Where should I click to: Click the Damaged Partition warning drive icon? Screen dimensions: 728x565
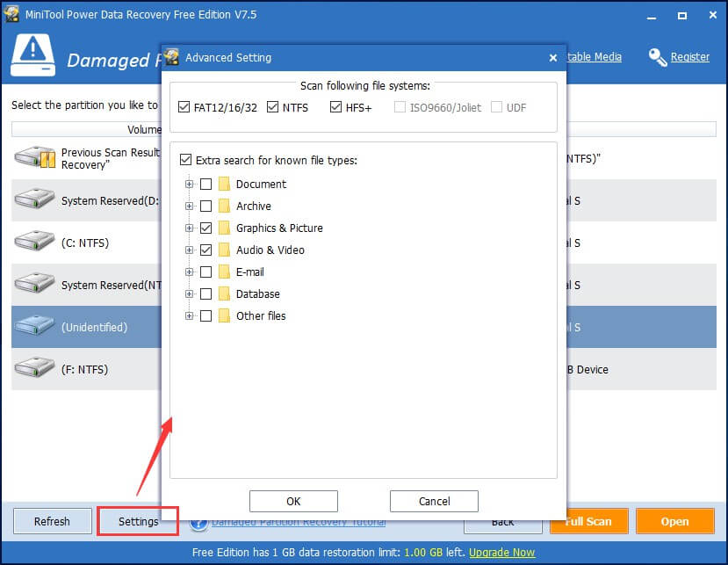(x=33, y=54)
